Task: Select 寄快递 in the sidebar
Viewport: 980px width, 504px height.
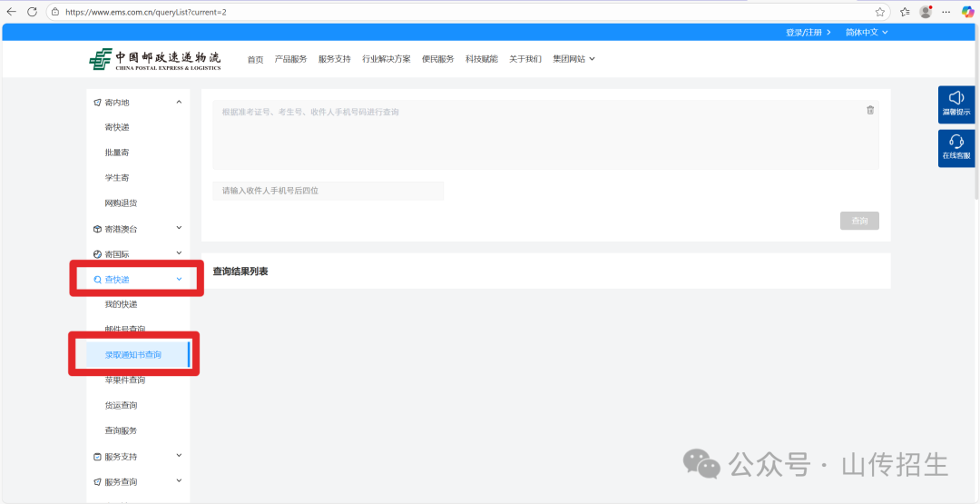Action: pos(117,127)
